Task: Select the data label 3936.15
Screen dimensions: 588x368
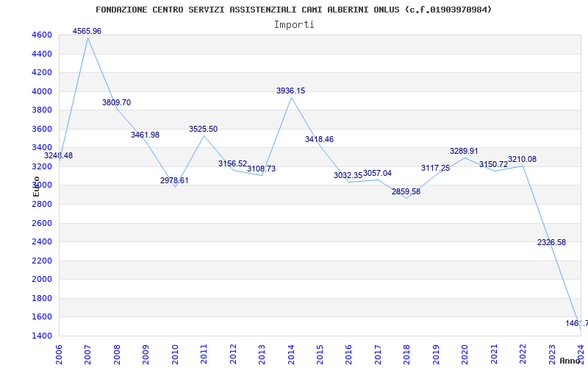Action: point(291,91)
